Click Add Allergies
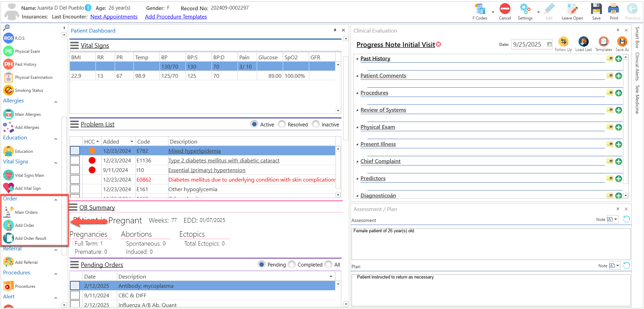This screenshot has height=309, width=644. [x=21, y=127]
